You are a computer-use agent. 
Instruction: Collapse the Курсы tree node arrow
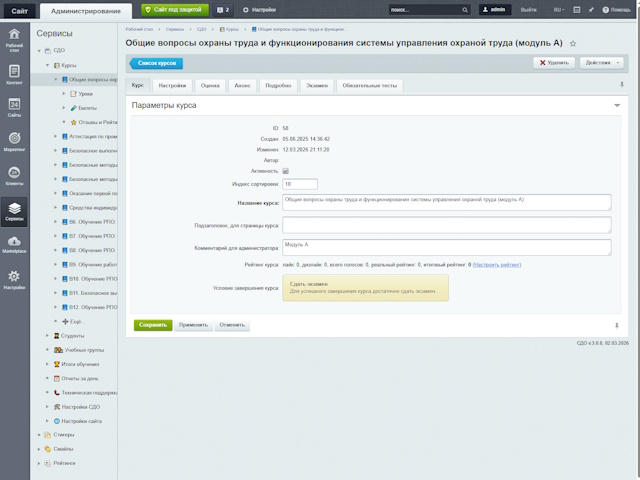coord(47,65)
